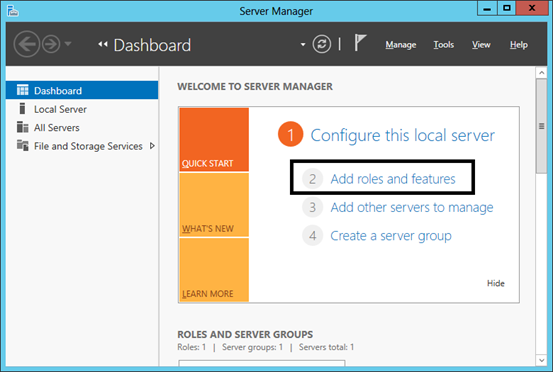The width and height of the screenshot is (553, 372).
Task: Click the File and Storage Services icon
Action: [x=23, y=145]
